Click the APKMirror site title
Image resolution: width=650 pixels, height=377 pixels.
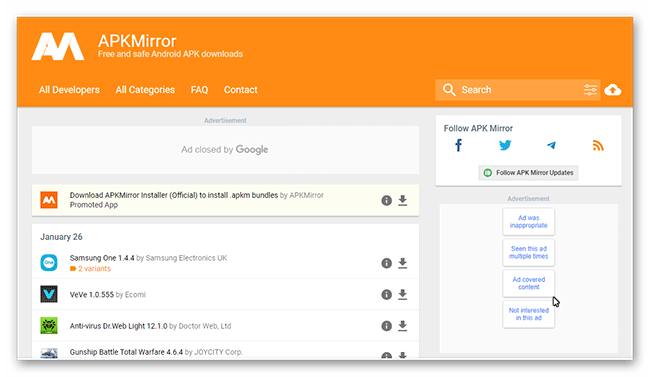[137, 41]
